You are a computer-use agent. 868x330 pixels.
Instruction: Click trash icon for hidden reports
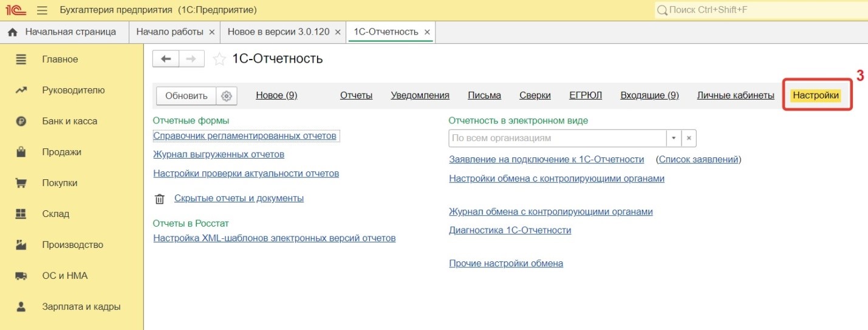click(x=160, y=199)
